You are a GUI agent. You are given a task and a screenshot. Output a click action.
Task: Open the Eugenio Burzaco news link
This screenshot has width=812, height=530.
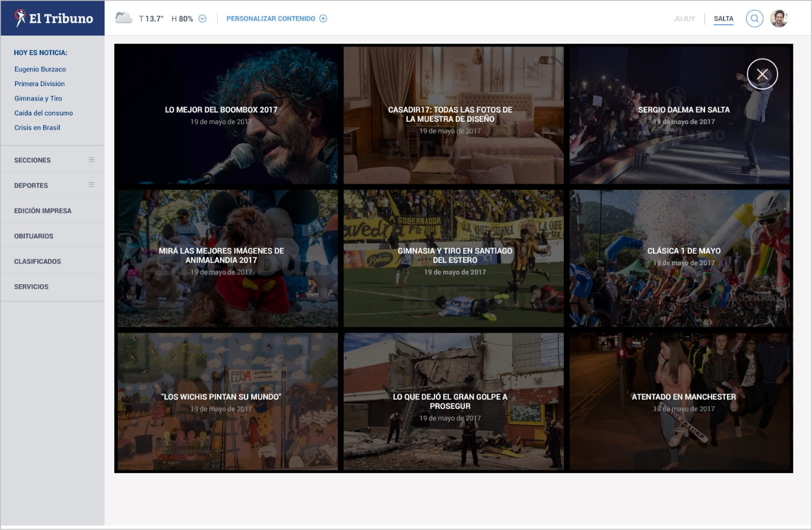tap(40, 69)
